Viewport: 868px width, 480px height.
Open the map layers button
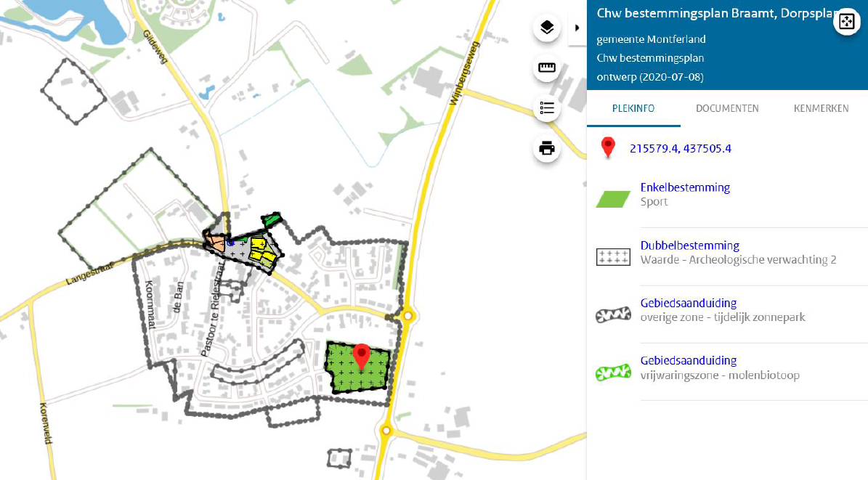[x=547, y=28]
